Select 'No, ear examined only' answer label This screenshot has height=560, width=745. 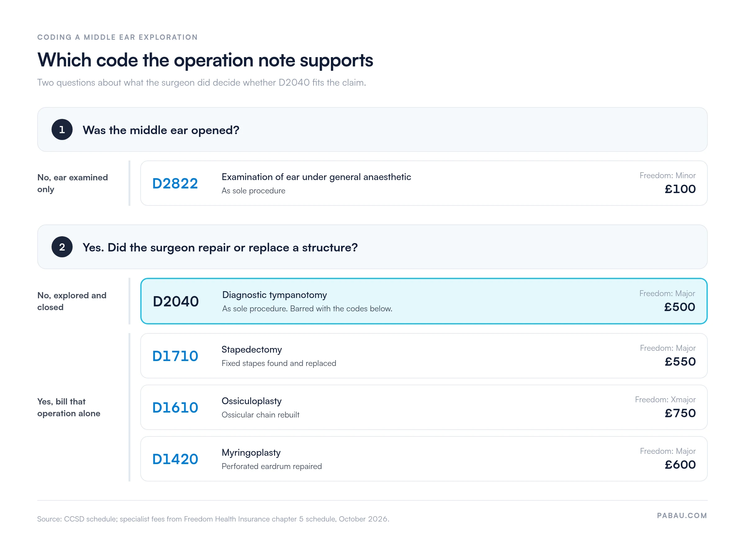[73, 183]
